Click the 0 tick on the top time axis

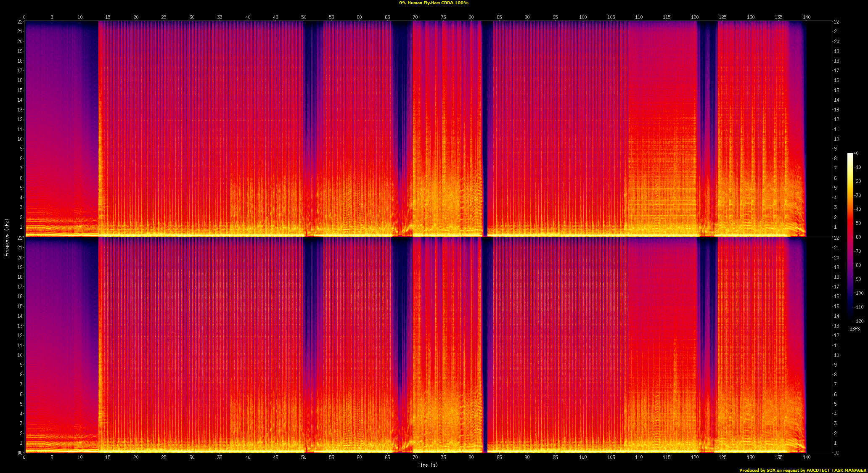pyautogui.click(x=24, y=17)
